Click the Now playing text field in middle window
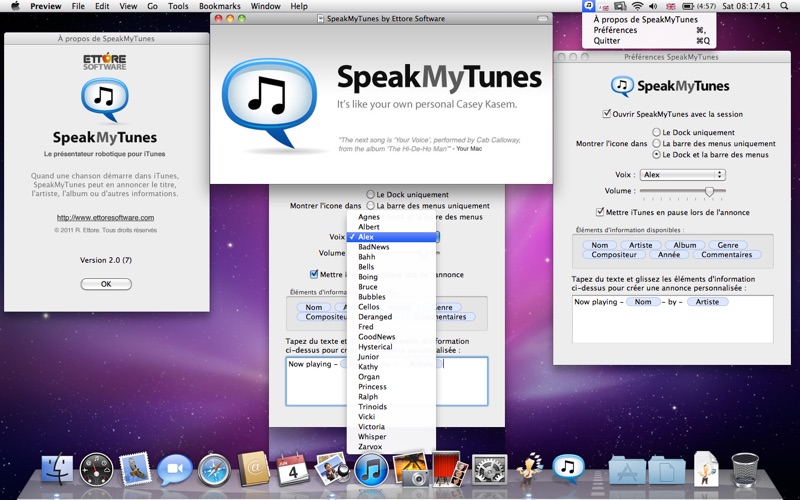 [x=387, y=381]
